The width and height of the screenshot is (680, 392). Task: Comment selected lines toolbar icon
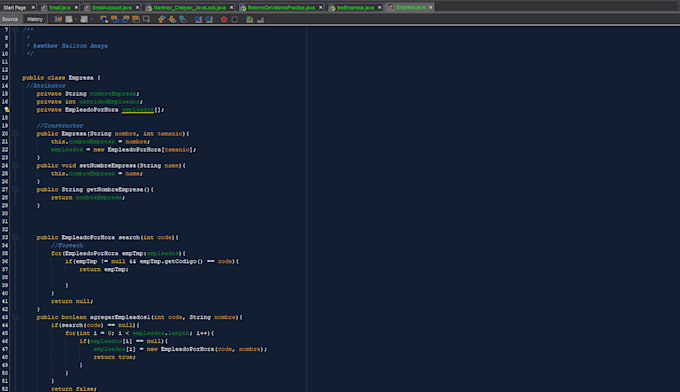(249, 19)
